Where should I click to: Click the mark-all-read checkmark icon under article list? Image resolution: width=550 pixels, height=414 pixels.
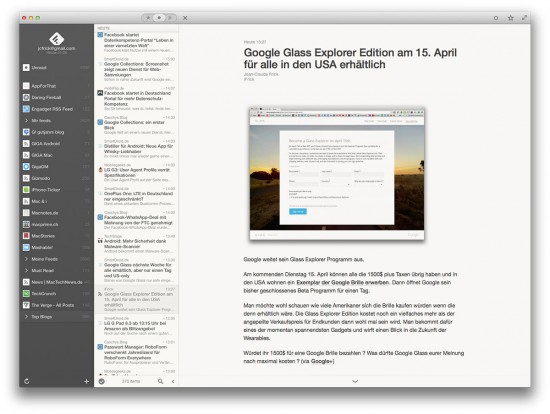pos(102,381)
